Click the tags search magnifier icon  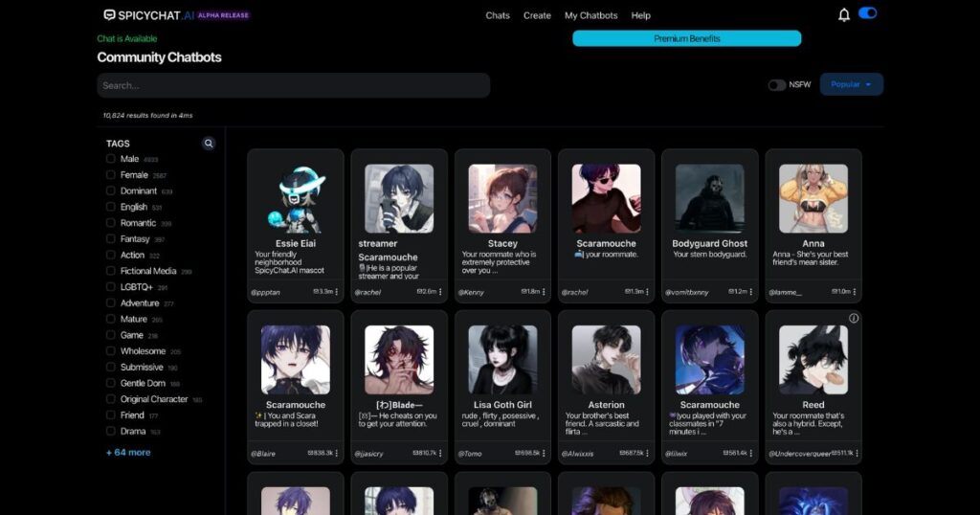209,144
